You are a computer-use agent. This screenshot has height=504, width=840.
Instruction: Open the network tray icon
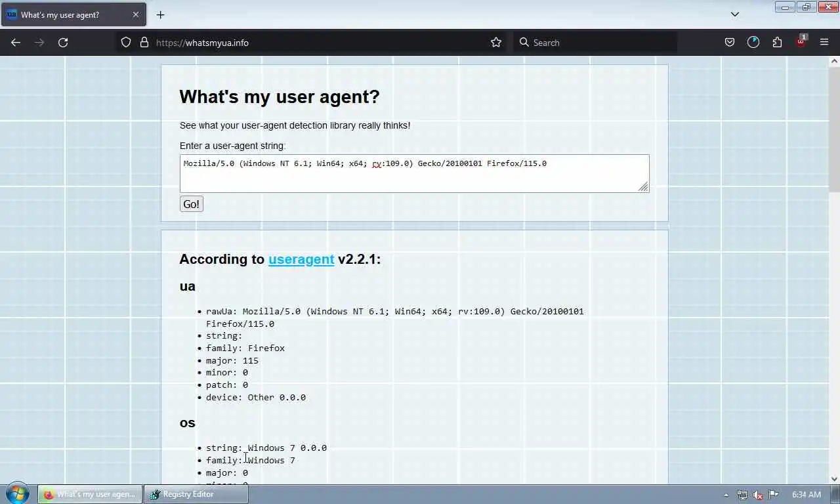[x=742, y=495]
